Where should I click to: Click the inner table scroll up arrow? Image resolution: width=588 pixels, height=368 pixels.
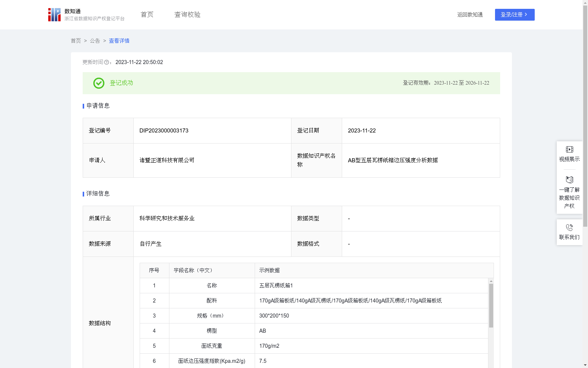tap(491, 281)
